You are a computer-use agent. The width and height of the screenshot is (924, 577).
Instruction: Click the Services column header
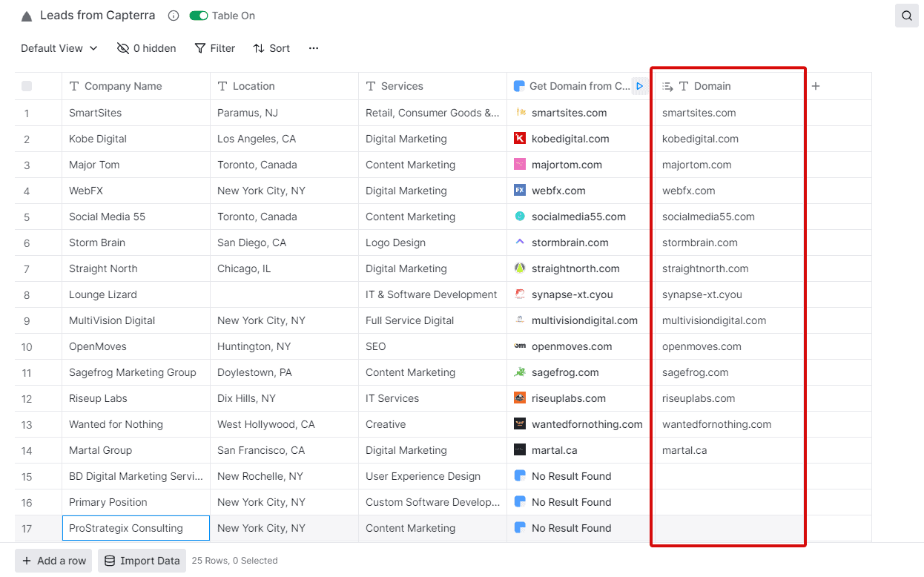pyautogui.click(x=433, y=86)
